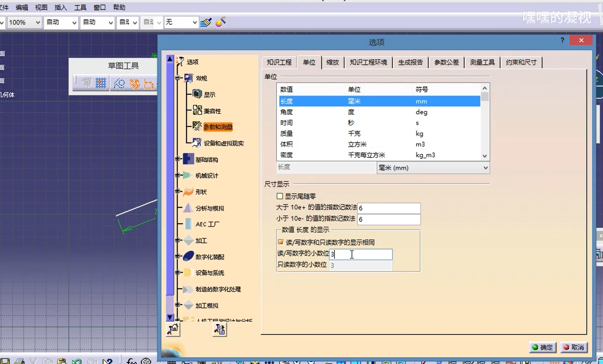The height and width of the screenshot is (364, 603).
Task: Click the 参数和测量 icon in the tree
Action: (x=197, y=126)
